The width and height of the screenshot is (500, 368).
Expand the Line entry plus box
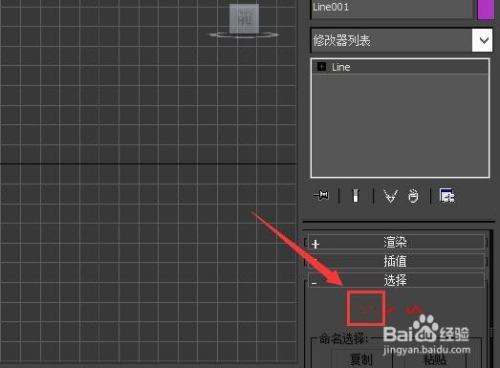322,67
